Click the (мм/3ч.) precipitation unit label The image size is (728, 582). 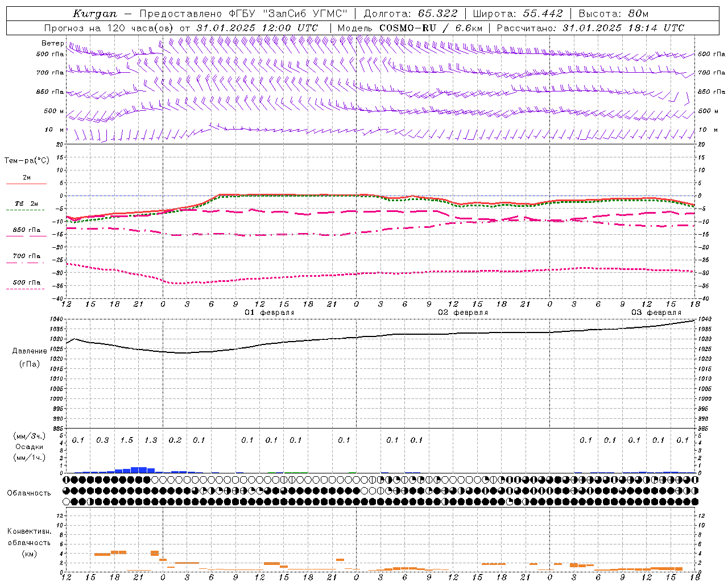point(30,436)
